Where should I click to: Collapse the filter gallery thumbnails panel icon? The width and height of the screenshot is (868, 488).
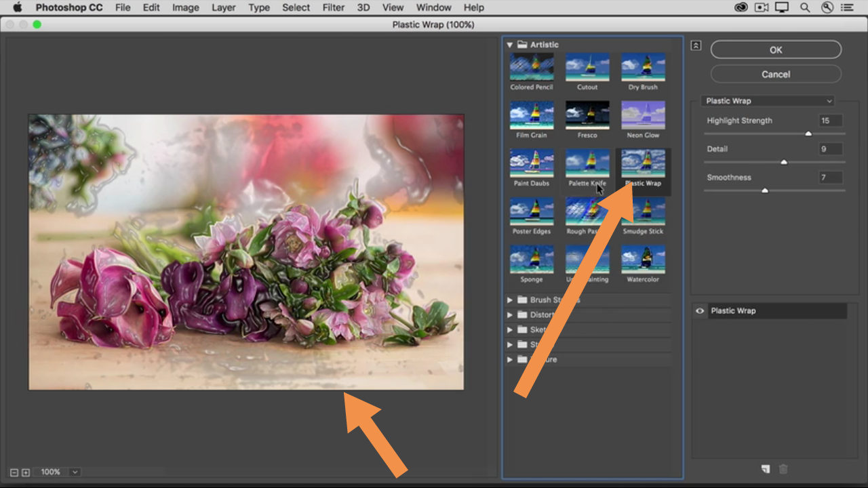[x=696, y=45]
